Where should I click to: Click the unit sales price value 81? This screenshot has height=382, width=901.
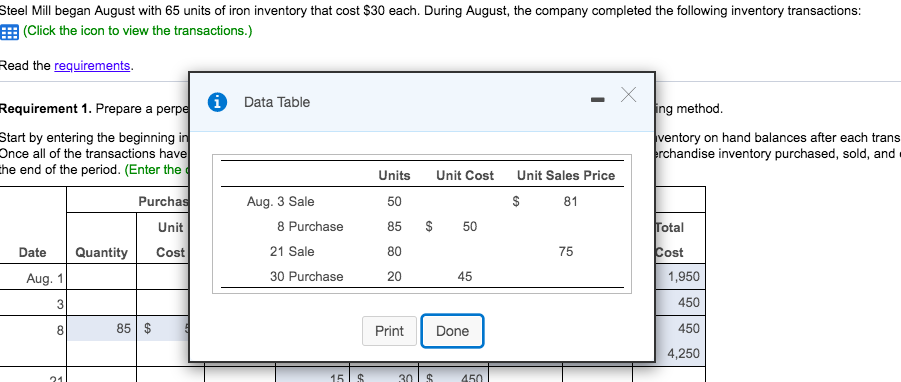570,202
